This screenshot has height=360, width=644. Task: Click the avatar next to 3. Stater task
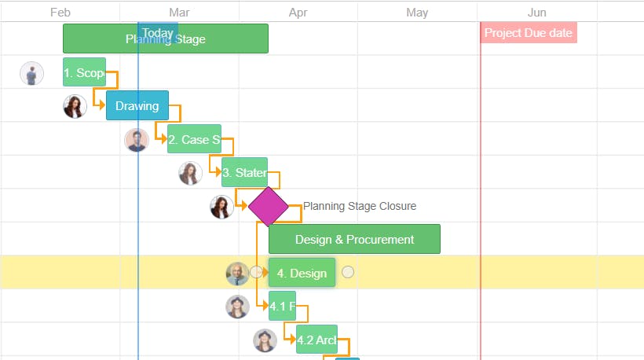[190, 173]
